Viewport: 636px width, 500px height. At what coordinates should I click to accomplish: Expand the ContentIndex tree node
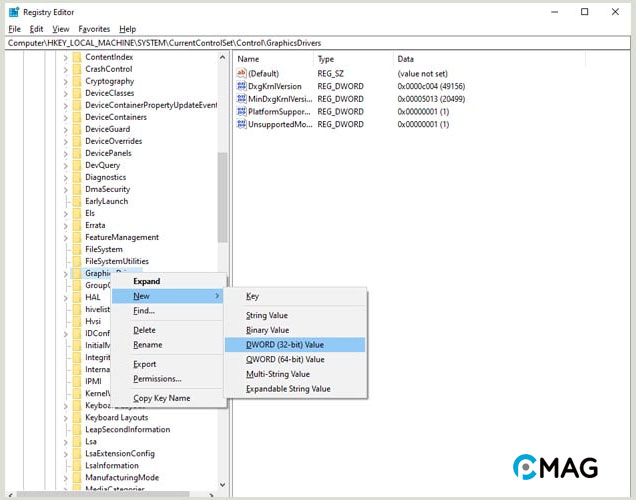pyautogui.click(x=66, y=58)
